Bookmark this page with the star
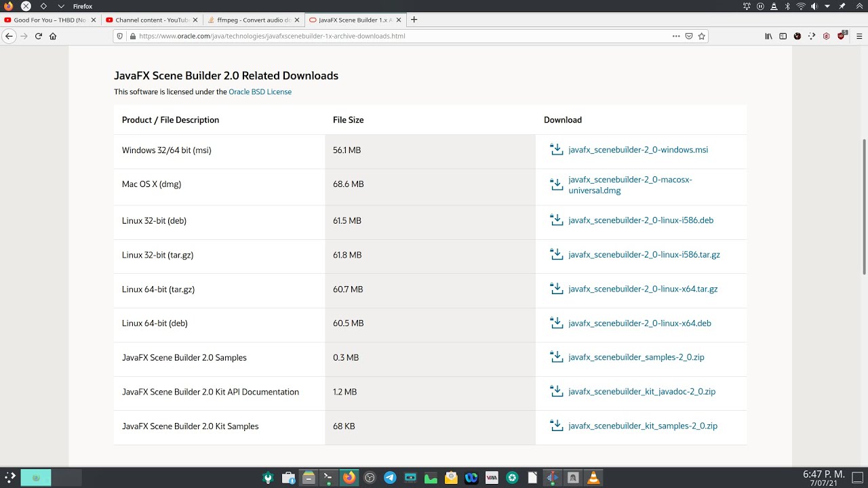This screenshot has height=488, width=868. [702, 36]
